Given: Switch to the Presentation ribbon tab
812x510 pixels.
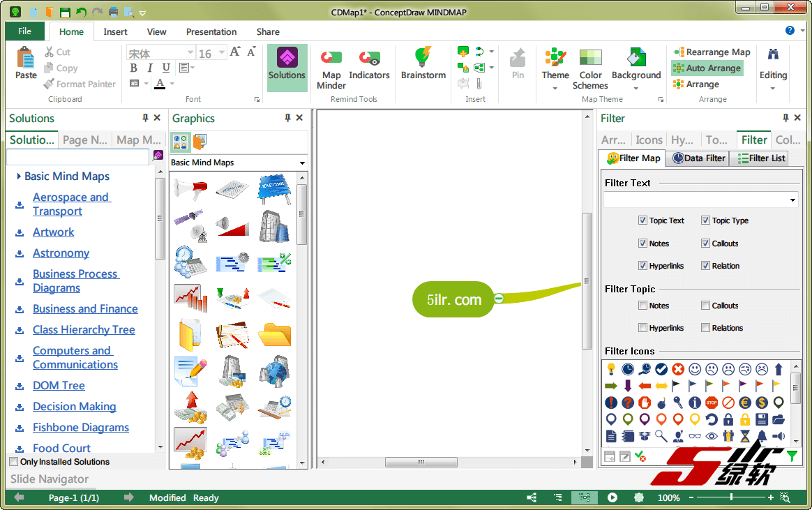Looking at the screenshot, I should pyautogui.click(x=211, y=31).
